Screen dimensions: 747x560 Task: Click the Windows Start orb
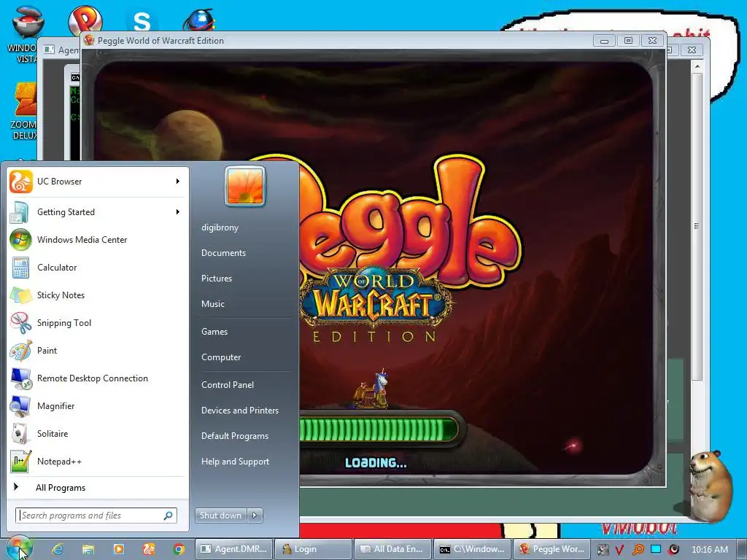point(19,548)
